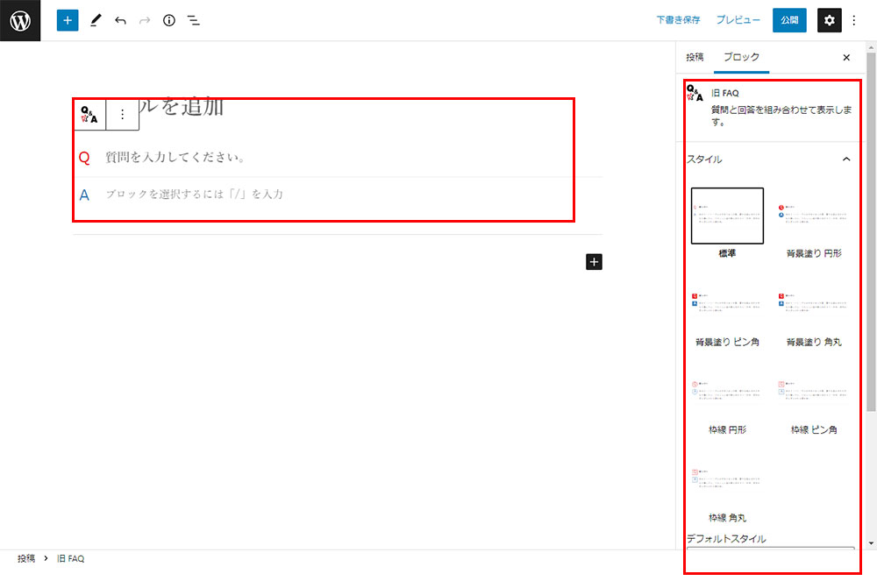This screenshot has width=877, height=588.
Task: Open the デフォルトスタイル dropdown
Action: pos(770,552)
